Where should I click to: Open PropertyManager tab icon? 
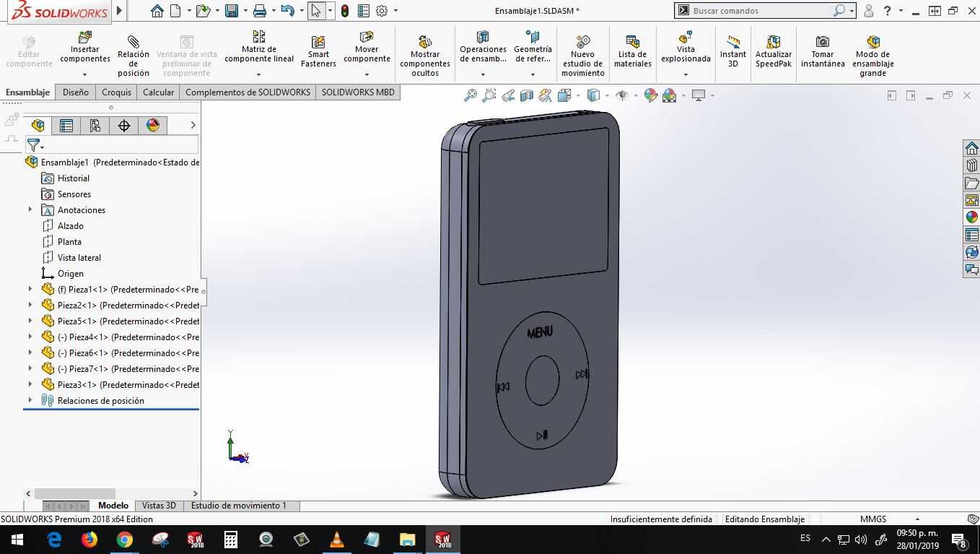(66, 126)
